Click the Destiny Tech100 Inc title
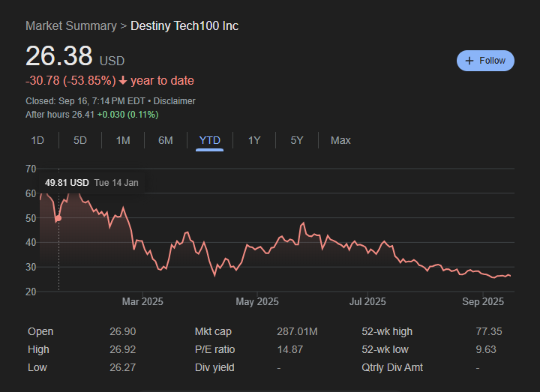The height and width of the screenshot is (392, 540). click(184, 25)
